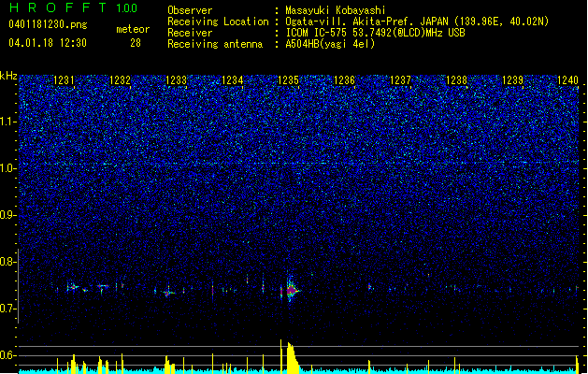
Task: Click the kHz axis unit label
Action: pyautogui.click(x=8, y=76)
